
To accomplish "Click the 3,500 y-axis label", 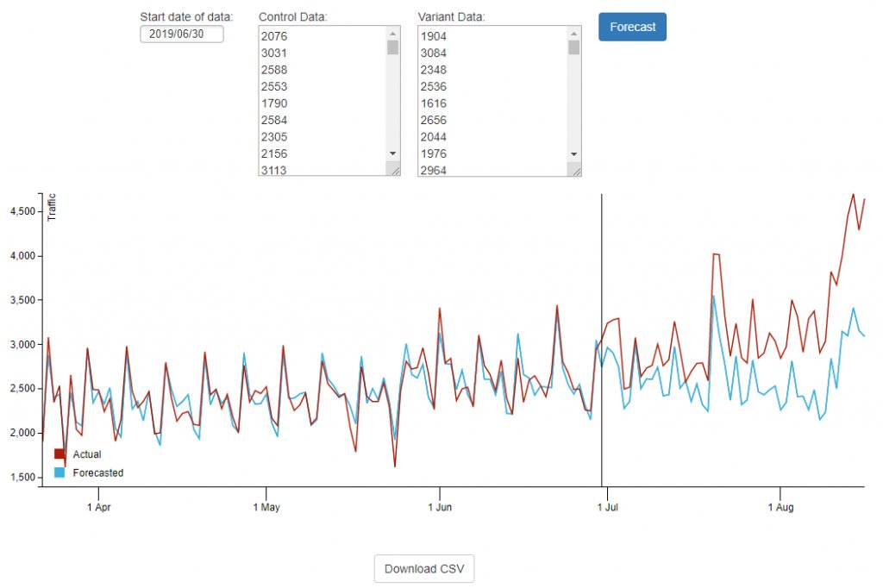I will point(22,300).
